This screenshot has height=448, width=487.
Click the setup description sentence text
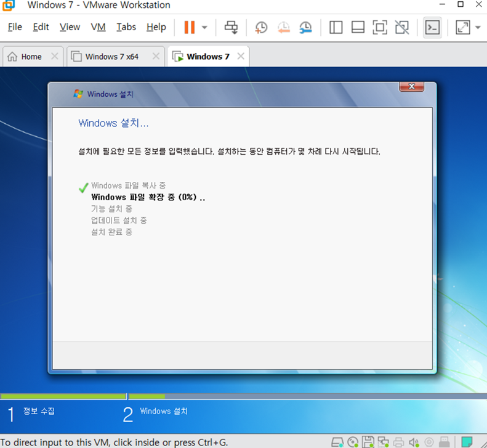coord(229,152)
